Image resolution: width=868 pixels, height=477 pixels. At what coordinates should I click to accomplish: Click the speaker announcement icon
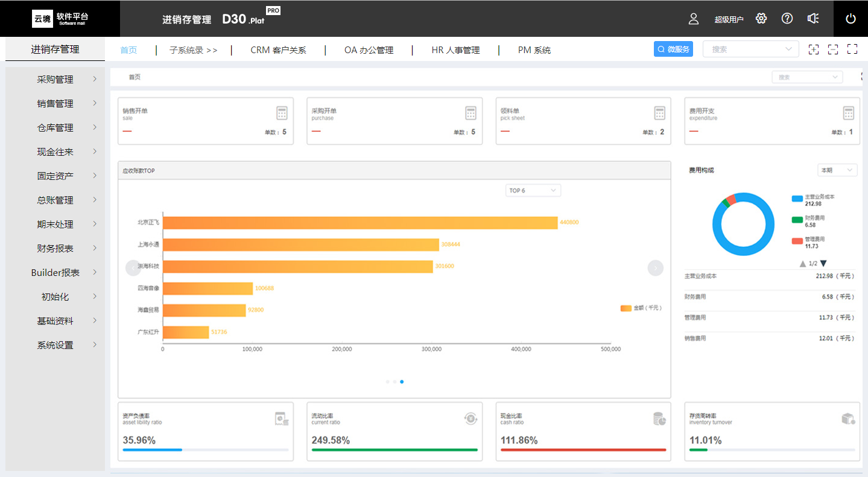[813, 19]
